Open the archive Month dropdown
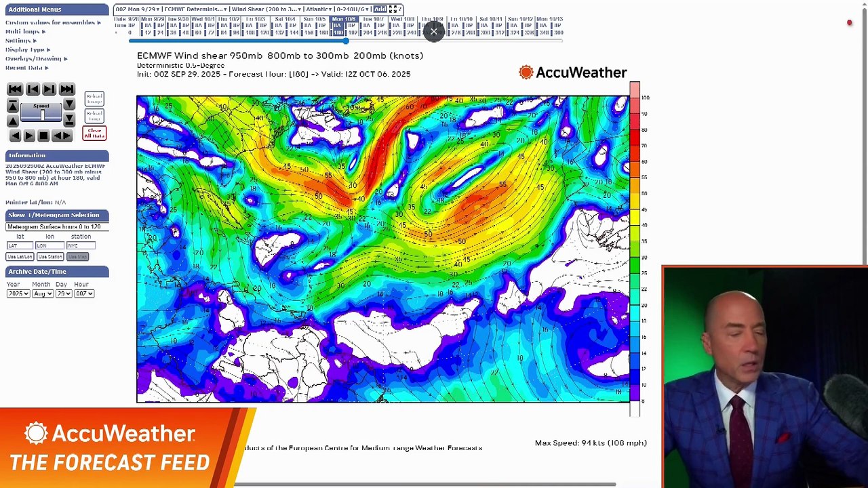Screen dimensions: 868x488 (42, 293)
